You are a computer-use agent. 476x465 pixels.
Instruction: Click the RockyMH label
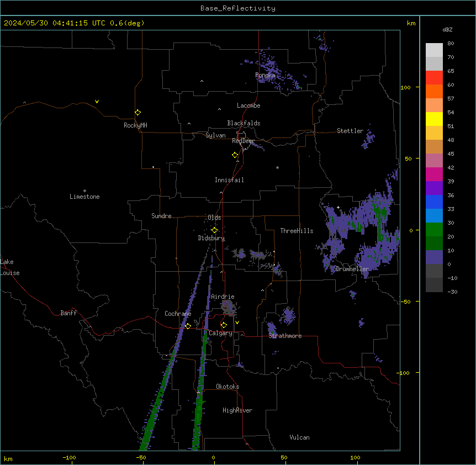135,125
